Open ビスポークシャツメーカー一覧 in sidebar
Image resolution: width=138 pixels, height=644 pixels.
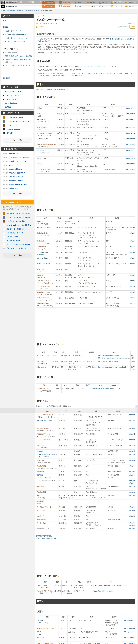coord(15,34)
